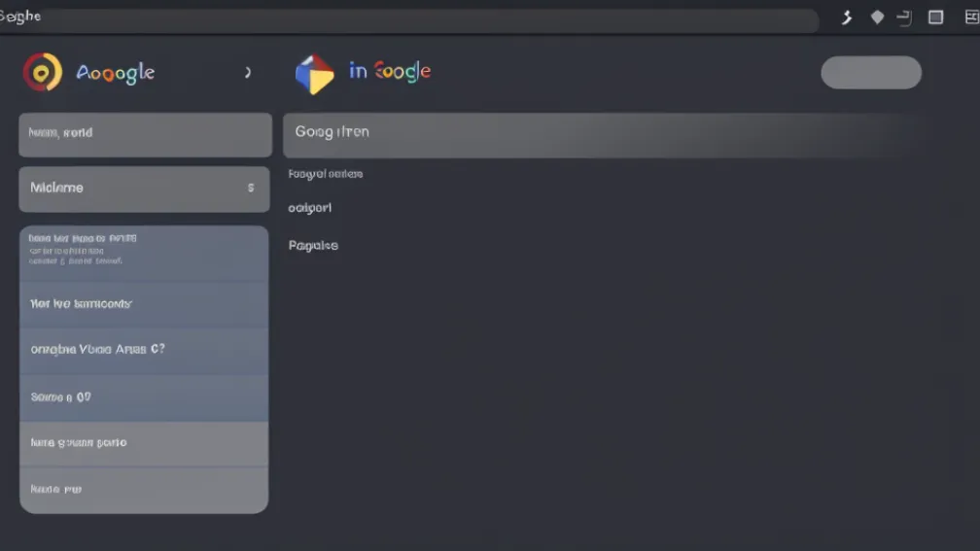The width and height of the screenshot is (980, 551).
Task: Expand the chevron next to Aooogle
Action: pos(248,73)
